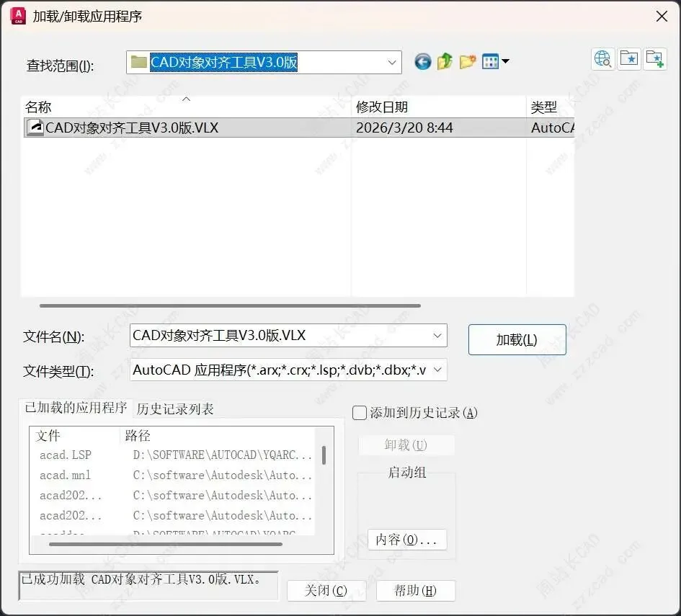Click the File (文件) column header
The height and width of the screenshot is (616, 681).
coord(75,435)
